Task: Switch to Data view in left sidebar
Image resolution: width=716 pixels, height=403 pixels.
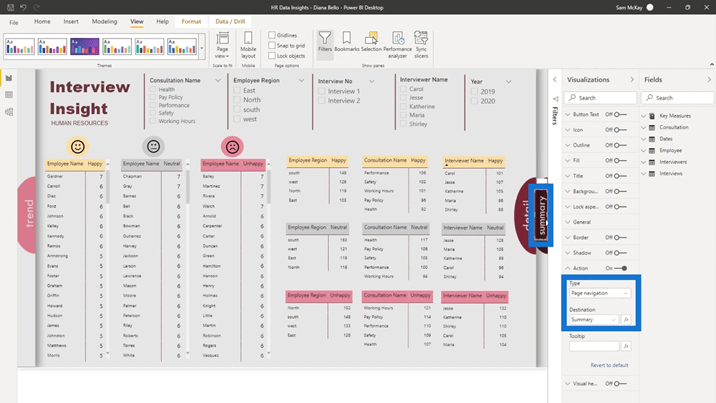Action: tap(9, 95)
